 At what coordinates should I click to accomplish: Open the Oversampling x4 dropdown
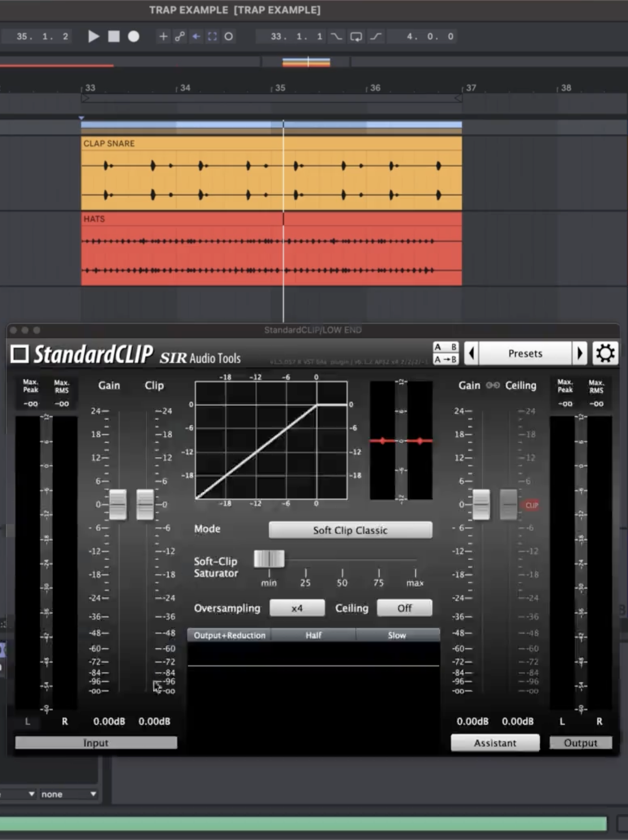click(x=297, y=608)
